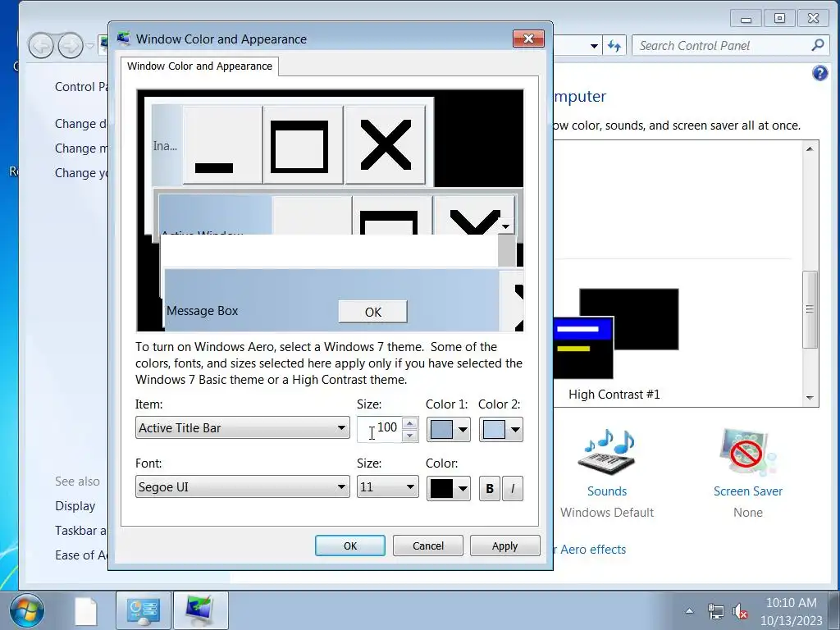This screenshot has height=630, width=840.
Task: Open the address bar history dropdown arrow
Action: point(594,46)
